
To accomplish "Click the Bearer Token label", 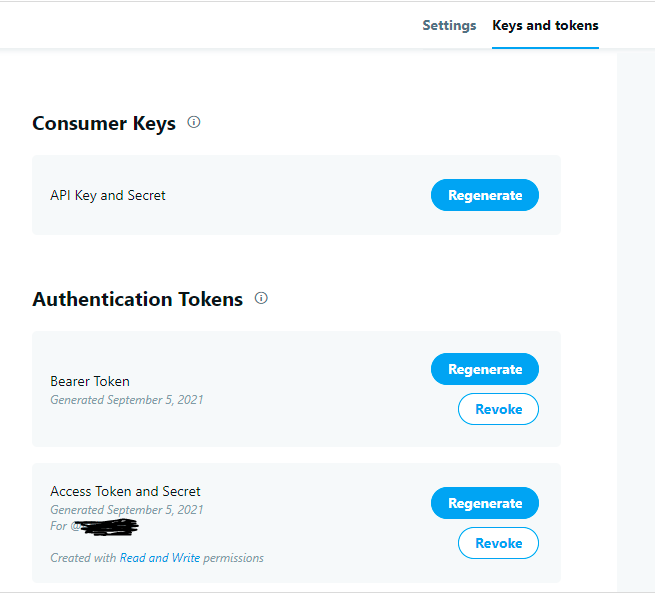I will pos(90,381).
